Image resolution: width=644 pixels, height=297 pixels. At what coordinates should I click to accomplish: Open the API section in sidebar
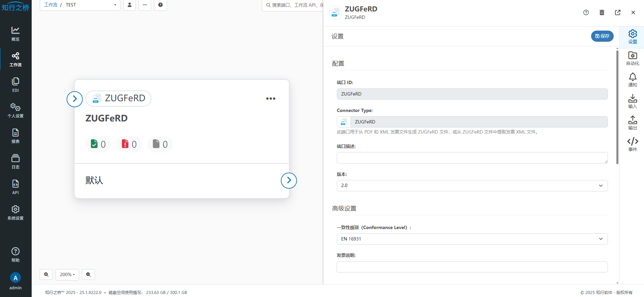(15, 187)
